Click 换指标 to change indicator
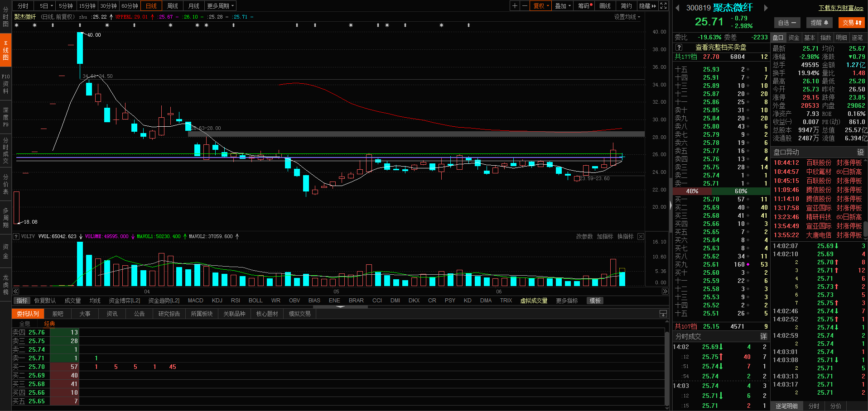 (x=625, y=236)
